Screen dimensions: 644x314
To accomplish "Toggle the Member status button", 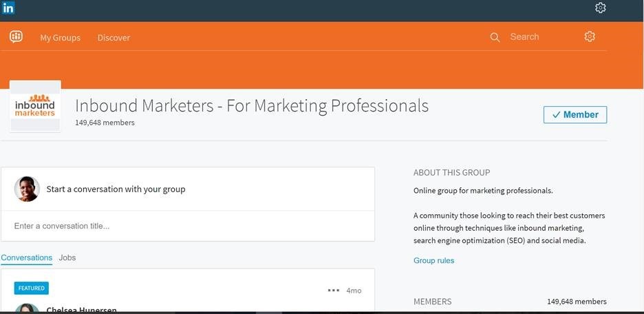I will [575, 115].
